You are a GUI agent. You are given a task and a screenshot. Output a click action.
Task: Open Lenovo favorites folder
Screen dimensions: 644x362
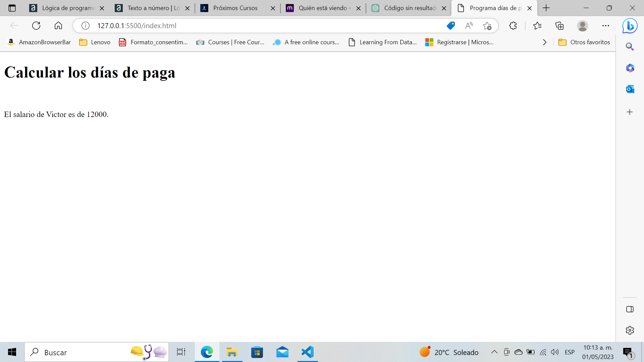[x=95, y=42]
